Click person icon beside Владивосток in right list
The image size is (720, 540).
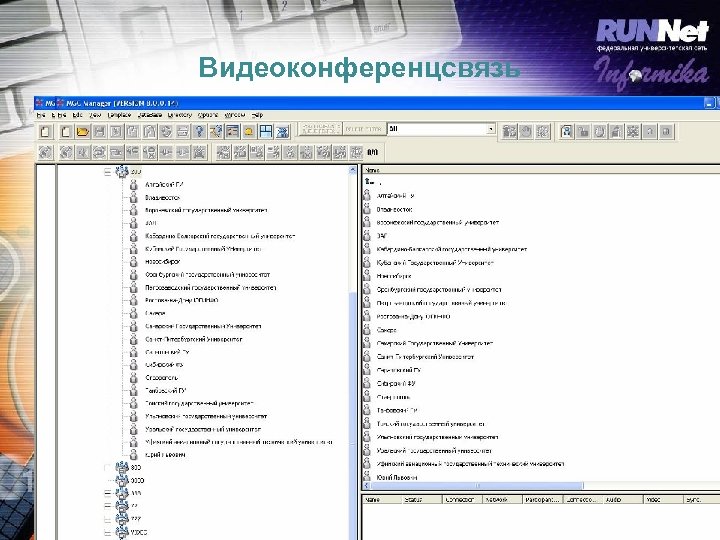(x=366, y=209)
